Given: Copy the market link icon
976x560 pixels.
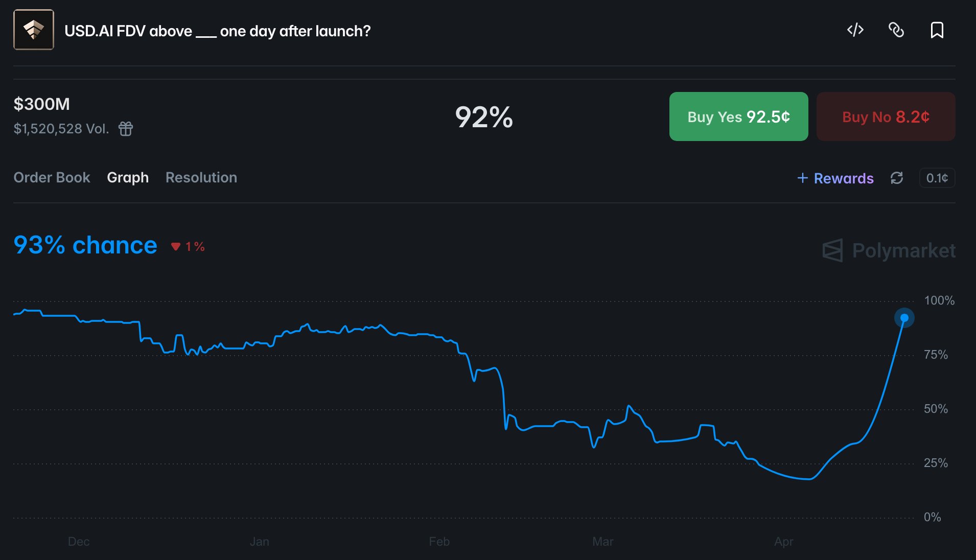Looking at the screenshot, I should (896, 30).
